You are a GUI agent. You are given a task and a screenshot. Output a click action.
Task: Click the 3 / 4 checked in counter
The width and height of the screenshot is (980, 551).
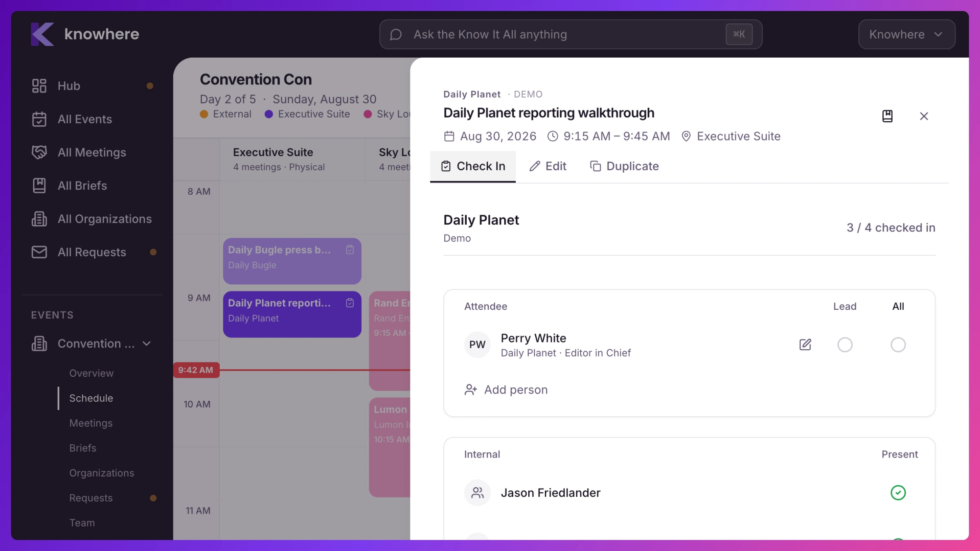pos(891,228)
